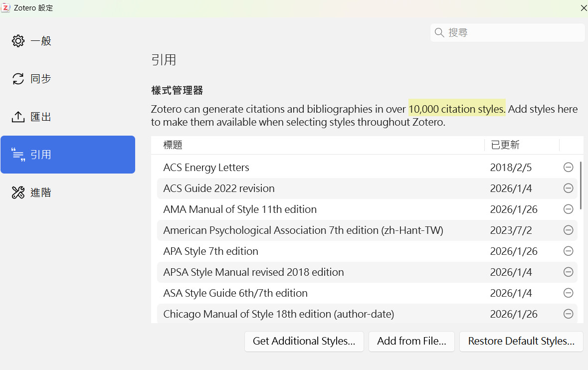Select the 引用 (Cite) sidebar item
588x370 pixels.
pos(68,155)
